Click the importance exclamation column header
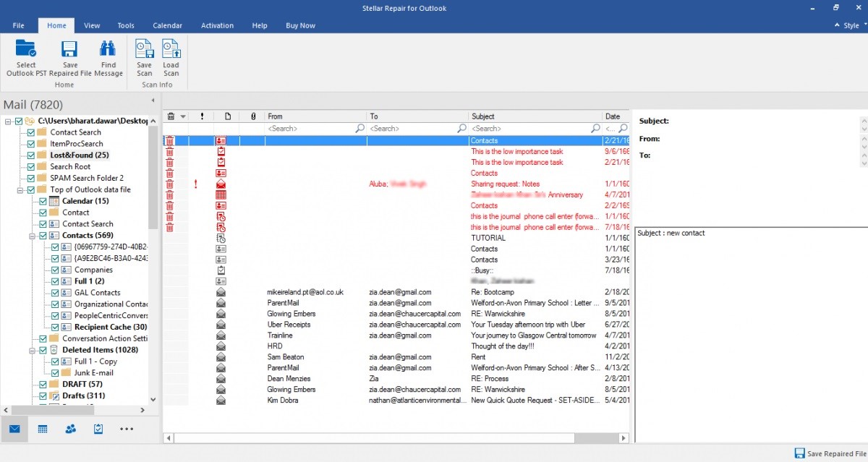This screenshot has height=462, width=868. point(202,116)
